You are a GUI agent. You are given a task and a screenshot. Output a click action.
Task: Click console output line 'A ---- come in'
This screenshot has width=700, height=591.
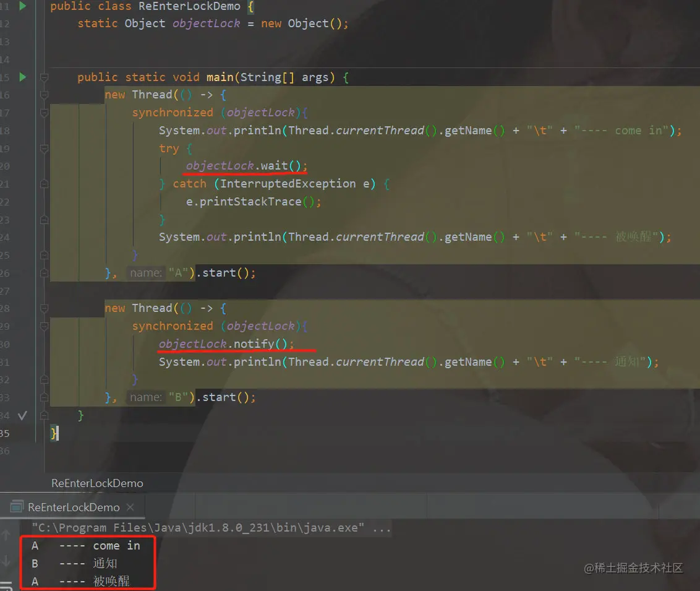86,545
